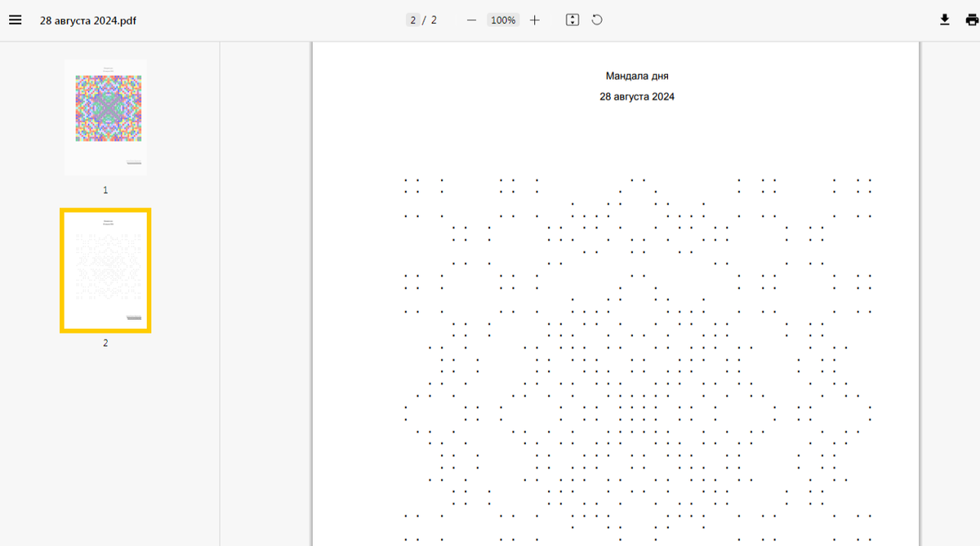980x546 pixels.
Task: Click the 'Мандала дня' heading text
Action: (637, 76)
